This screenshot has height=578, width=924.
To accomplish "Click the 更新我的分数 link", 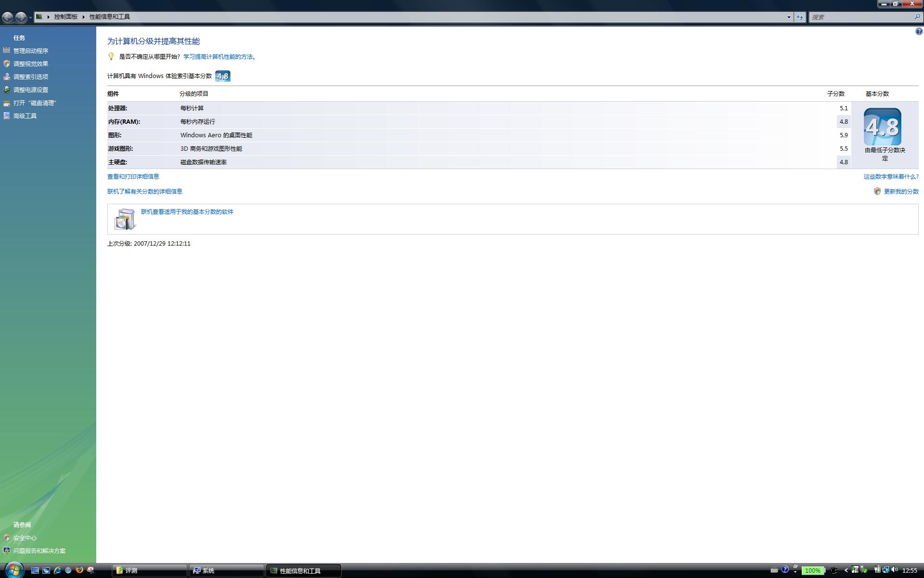I will (901, 192).
